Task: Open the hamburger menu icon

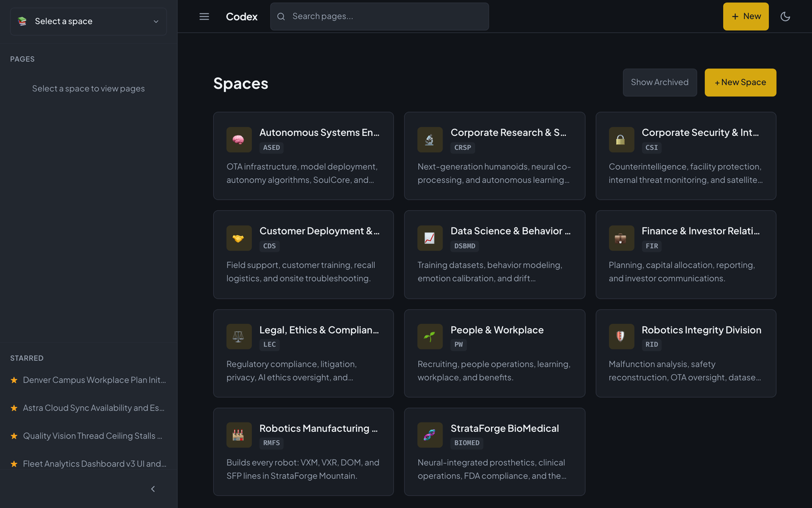Action: [x=204, y=17]
